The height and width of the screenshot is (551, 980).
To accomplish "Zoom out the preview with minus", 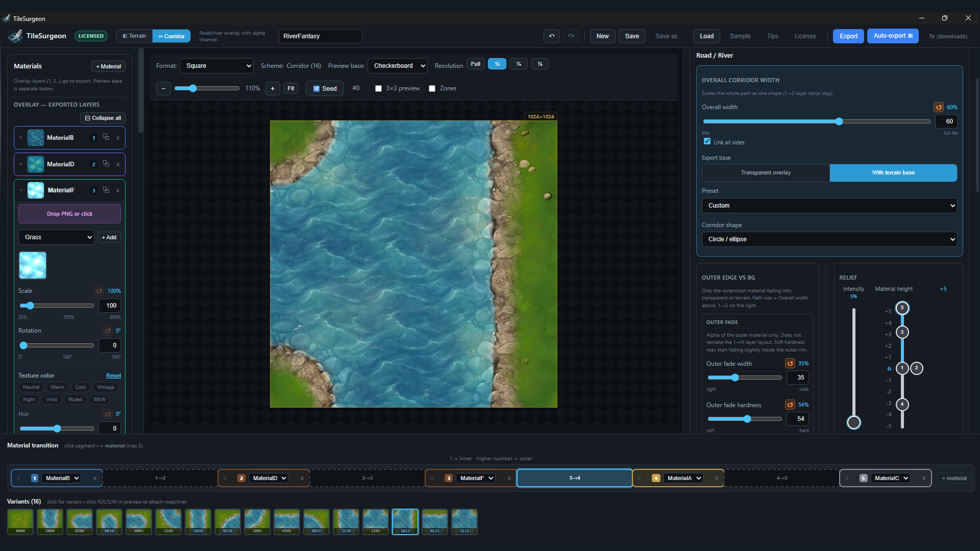I will click(x=163, y=88).
